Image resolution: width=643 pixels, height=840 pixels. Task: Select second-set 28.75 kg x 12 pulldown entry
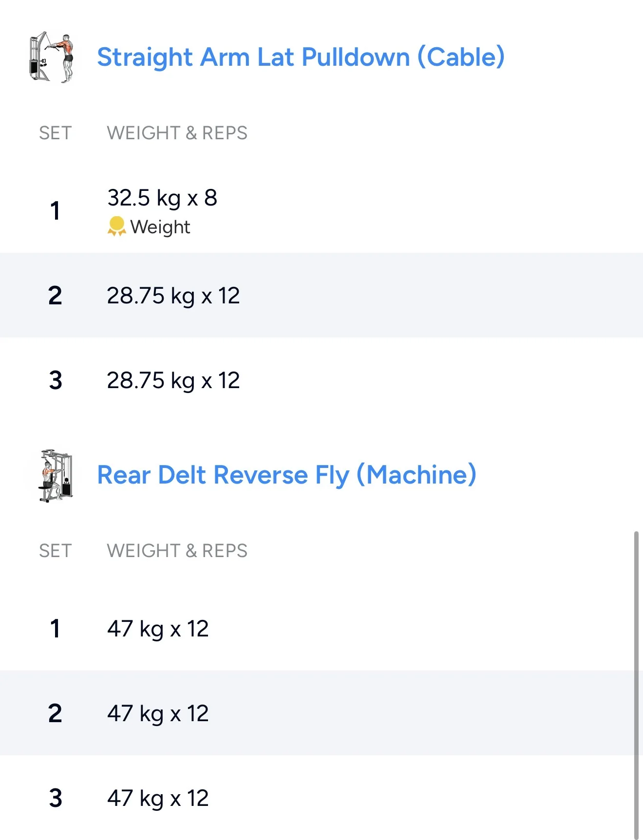point(173,296)
